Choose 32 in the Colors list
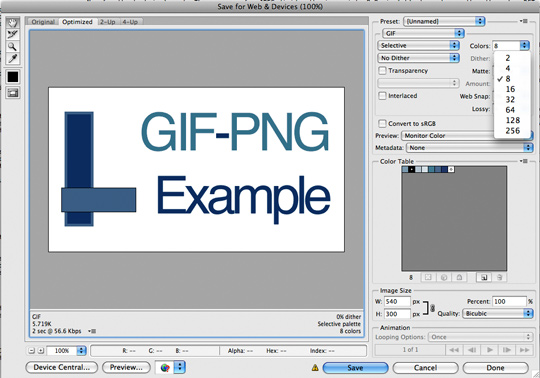 [512, 99]
